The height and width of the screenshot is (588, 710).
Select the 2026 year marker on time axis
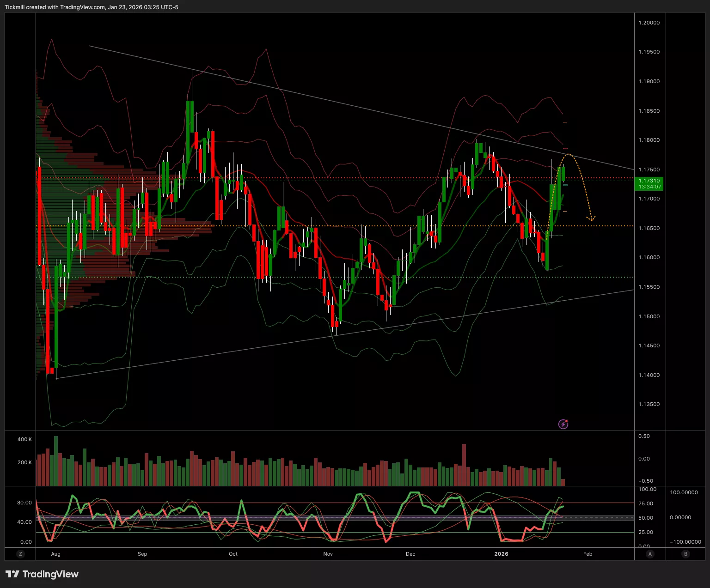(501, 554)
